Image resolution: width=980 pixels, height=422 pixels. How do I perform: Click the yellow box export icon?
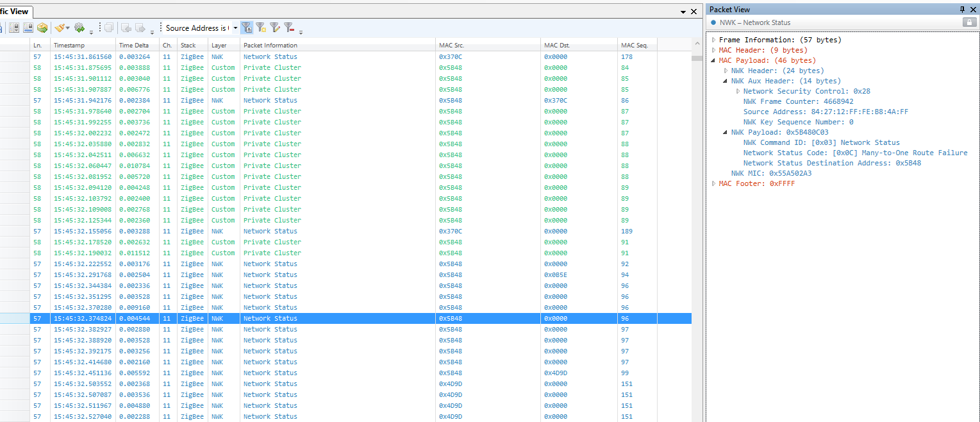(42, 28)
